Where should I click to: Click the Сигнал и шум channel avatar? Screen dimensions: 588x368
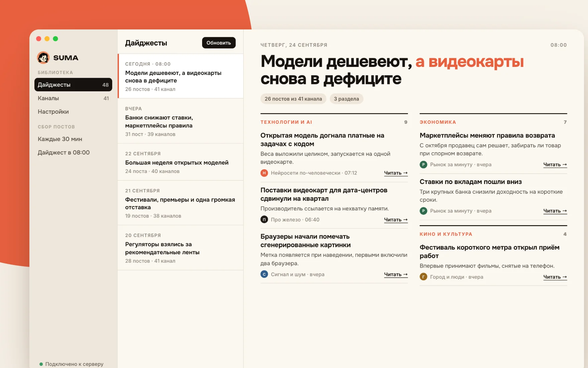click(x=264, y=274)
